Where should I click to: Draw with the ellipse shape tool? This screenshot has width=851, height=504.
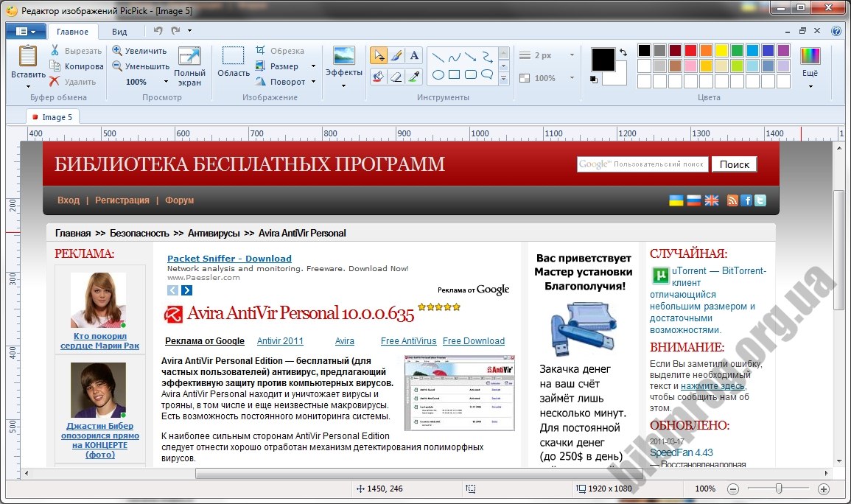click(438, 74)
